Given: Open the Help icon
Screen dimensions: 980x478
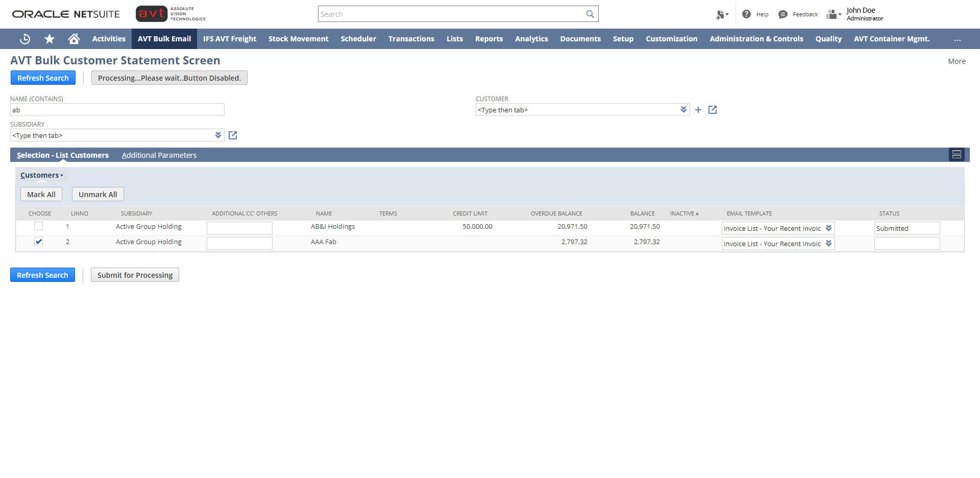Looking at the screenshot, I should tap(746, 14).
